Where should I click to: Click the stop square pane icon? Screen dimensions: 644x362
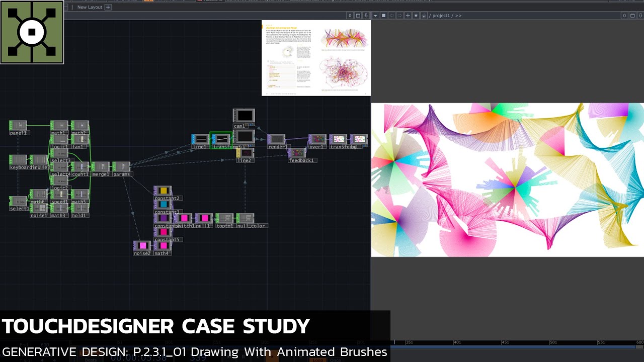[x=383, y=16]
